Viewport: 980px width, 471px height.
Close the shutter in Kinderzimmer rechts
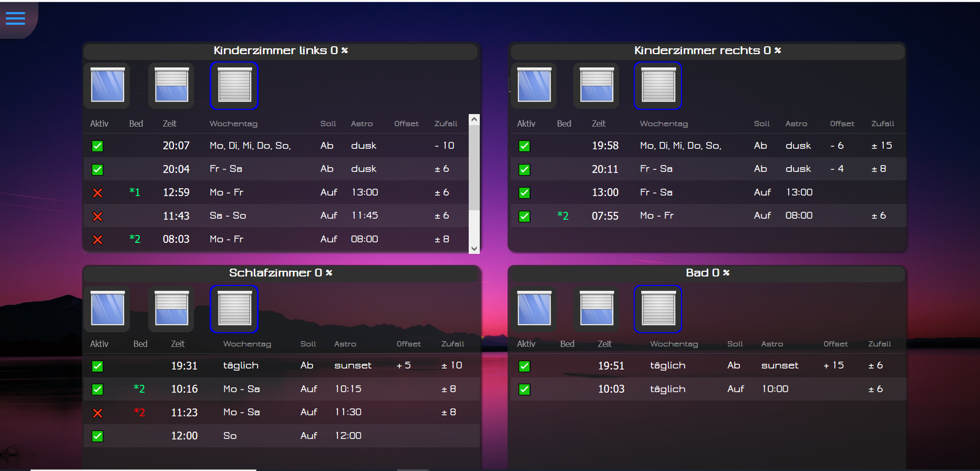pyautogui.click(x=658, y=86)
